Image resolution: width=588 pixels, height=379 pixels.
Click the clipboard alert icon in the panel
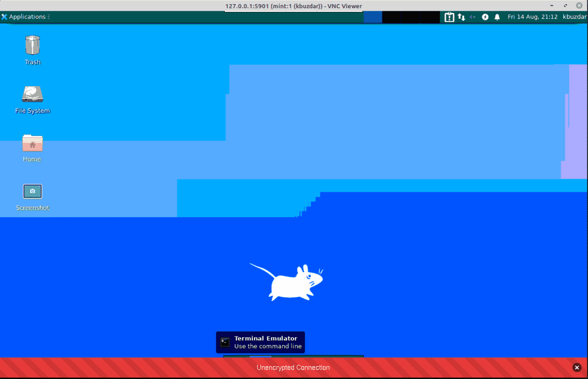pos(449,17)
